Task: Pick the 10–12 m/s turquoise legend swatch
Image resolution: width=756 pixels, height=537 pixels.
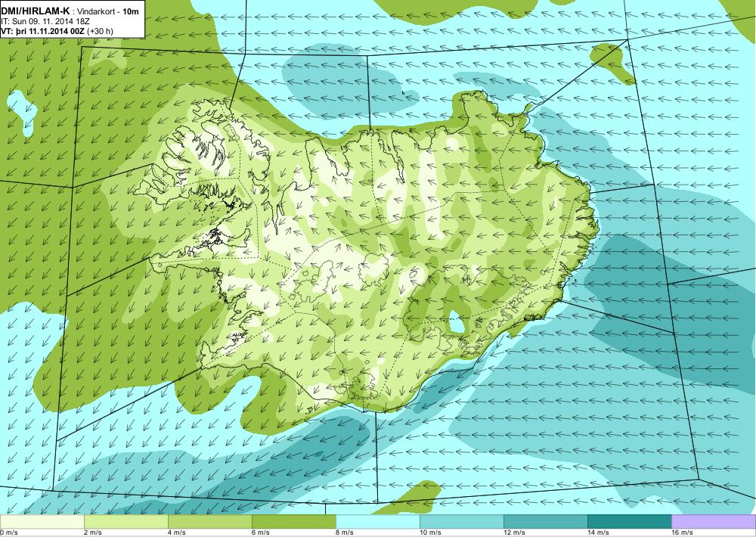Action: (x=461, y=522)
